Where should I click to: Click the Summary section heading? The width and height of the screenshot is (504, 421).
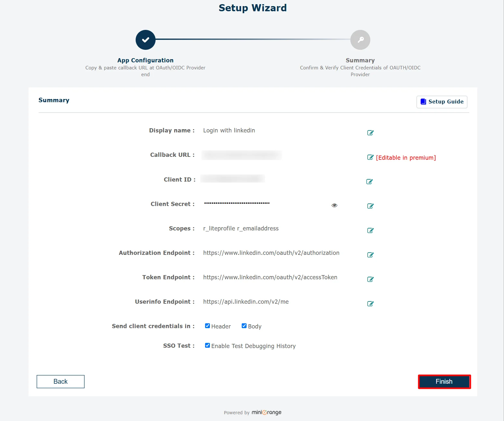pos(54,100)
